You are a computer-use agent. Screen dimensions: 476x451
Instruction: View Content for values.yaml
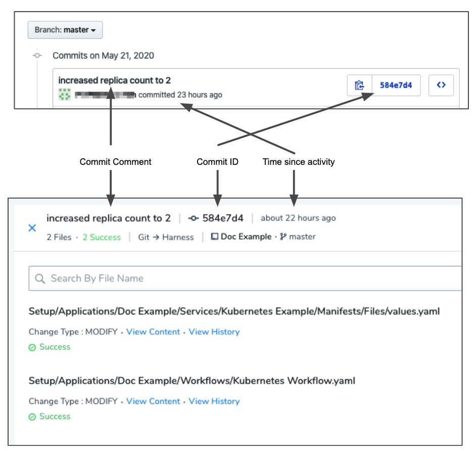point(153,332)
